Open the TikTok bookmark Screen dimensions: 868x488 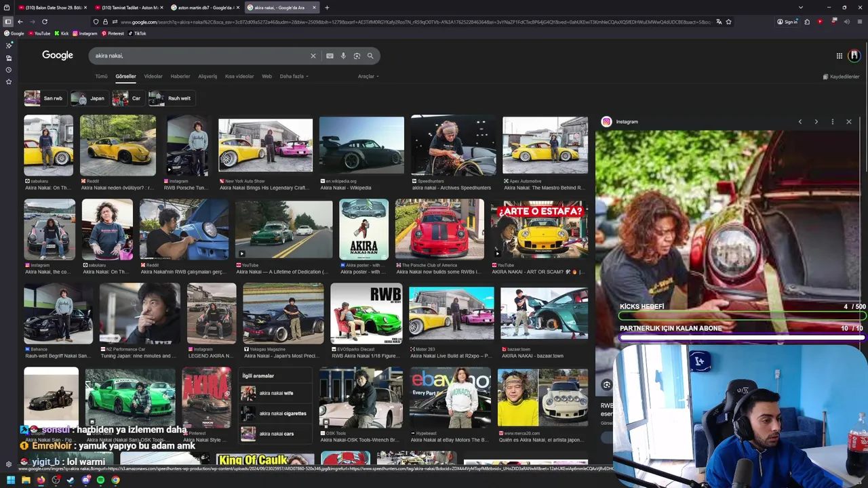(137, 33)
